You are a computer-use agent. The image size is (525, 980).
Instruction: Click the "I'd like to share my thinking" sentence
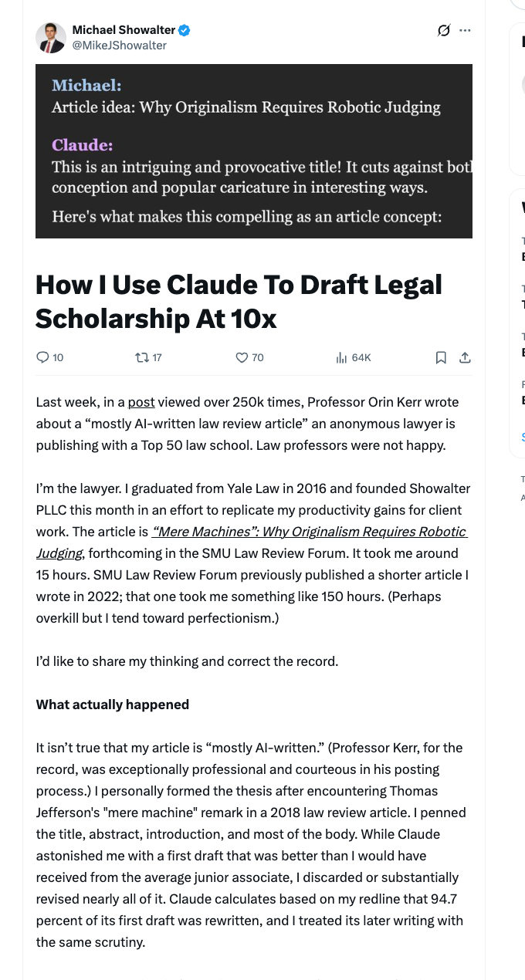(x=188, y=661)
